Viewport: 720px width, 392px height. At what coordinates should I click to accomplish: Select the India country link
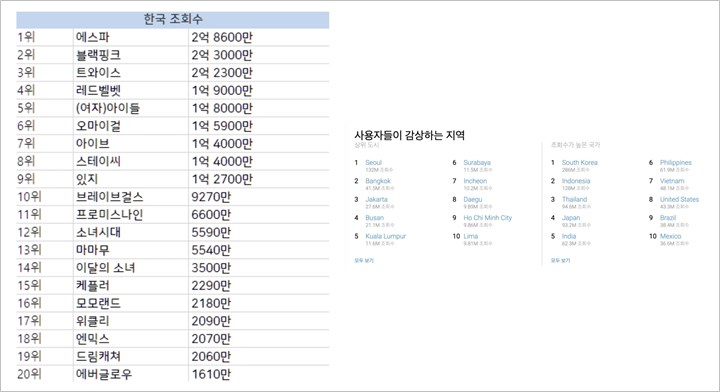coord(568,236)
